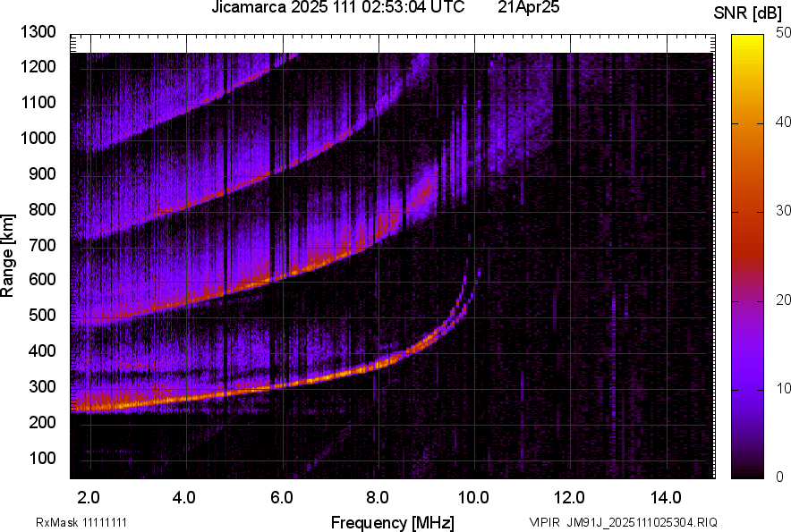Click the 12.0 tick on the frequency axis
The width and height of the screenshot is (791, 532).
tap(569, 497)
